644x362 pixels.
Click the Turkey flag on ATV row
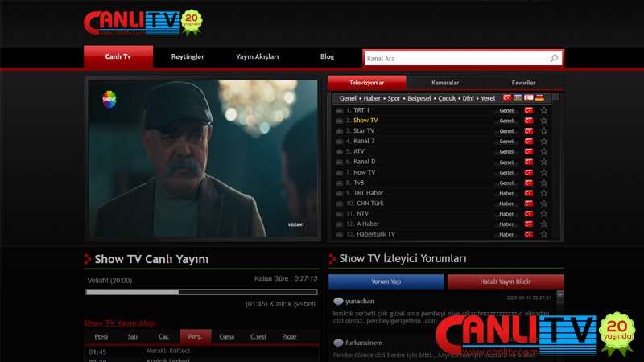point(529,151)
